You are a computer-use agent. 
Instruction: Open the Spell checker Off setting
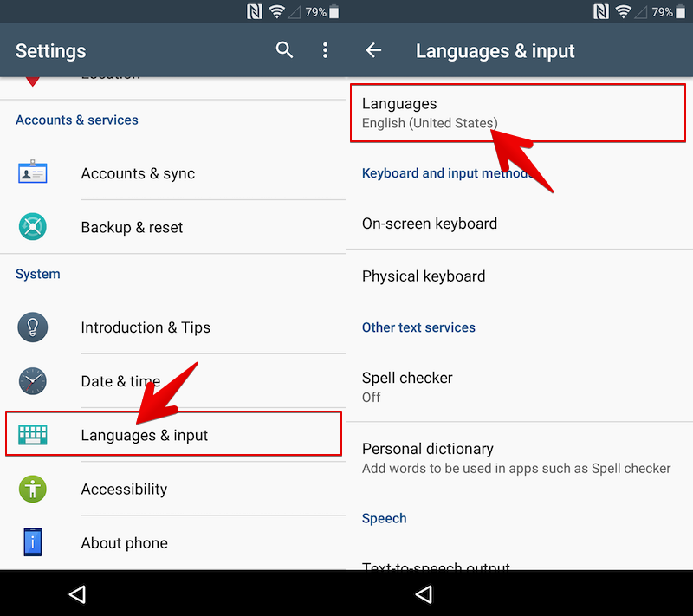(x=520, y=387)
